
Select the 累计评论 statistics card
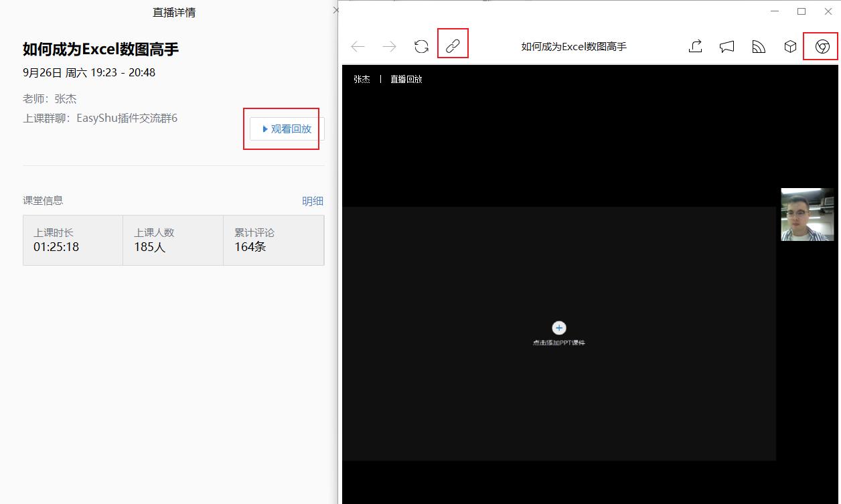273,240
